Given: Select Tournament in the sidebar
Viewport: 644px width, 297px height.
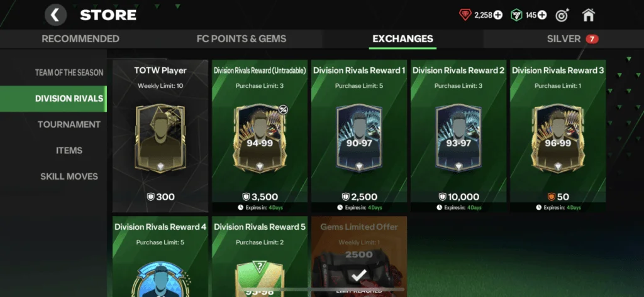Looking at the screenshot, I should (69, 125).
